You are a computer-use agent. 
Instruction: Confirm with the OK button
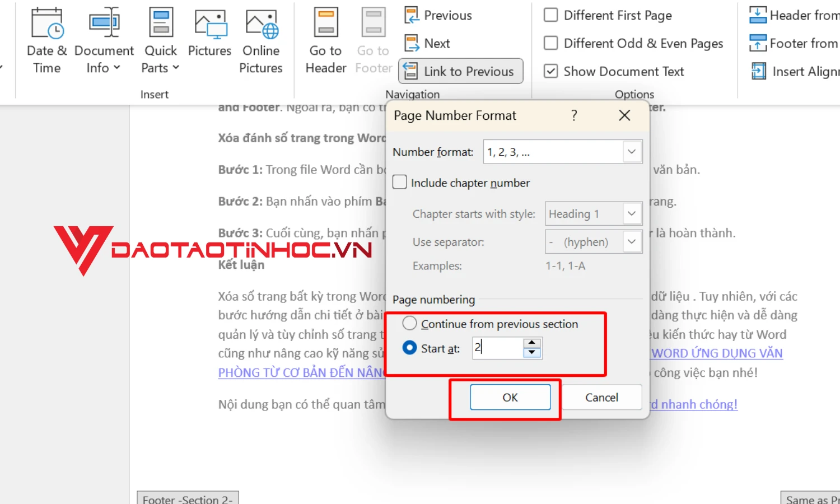510,397
